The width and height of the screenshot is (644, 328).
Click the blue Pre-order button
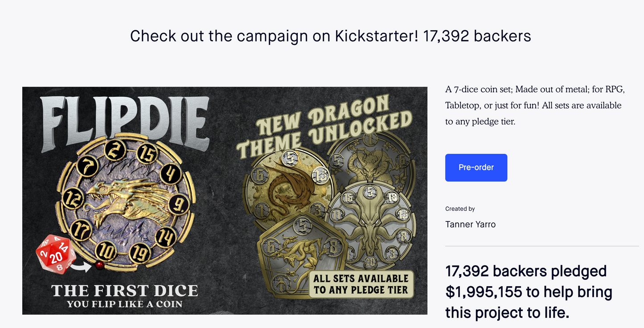click(x=476, y=168)
